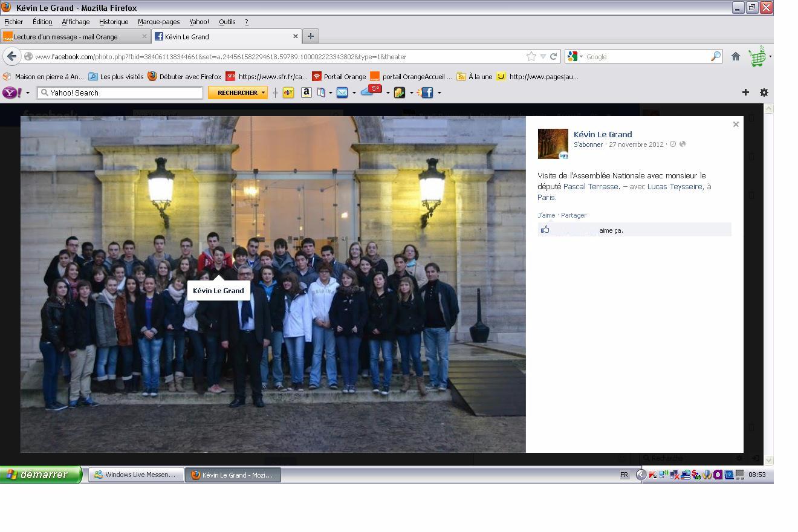798x532 pixels.
Task: Go back with the back arrow
Action: point(11,56)
